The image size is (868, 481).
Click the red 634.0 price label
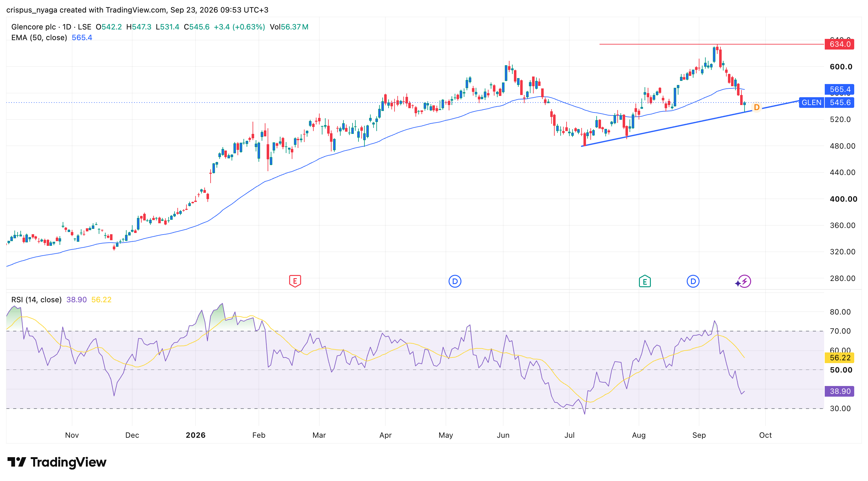pos(839,44)
